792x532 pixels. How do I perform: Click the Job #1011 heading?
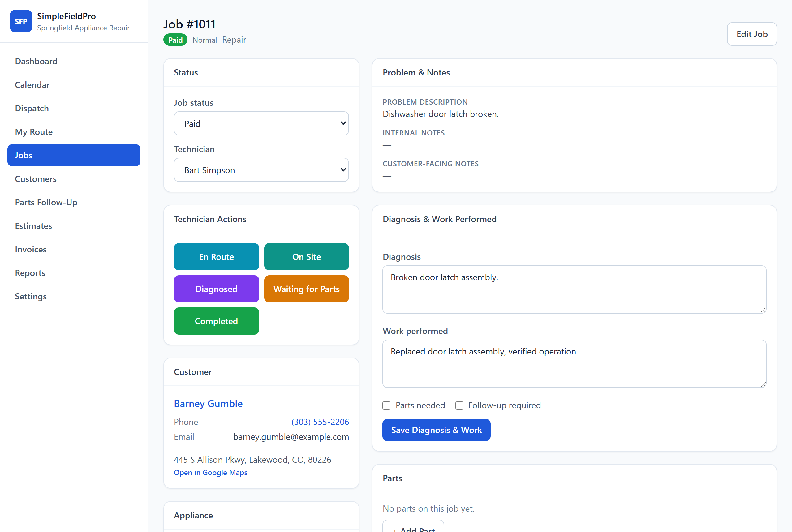(x=189, y=24)
